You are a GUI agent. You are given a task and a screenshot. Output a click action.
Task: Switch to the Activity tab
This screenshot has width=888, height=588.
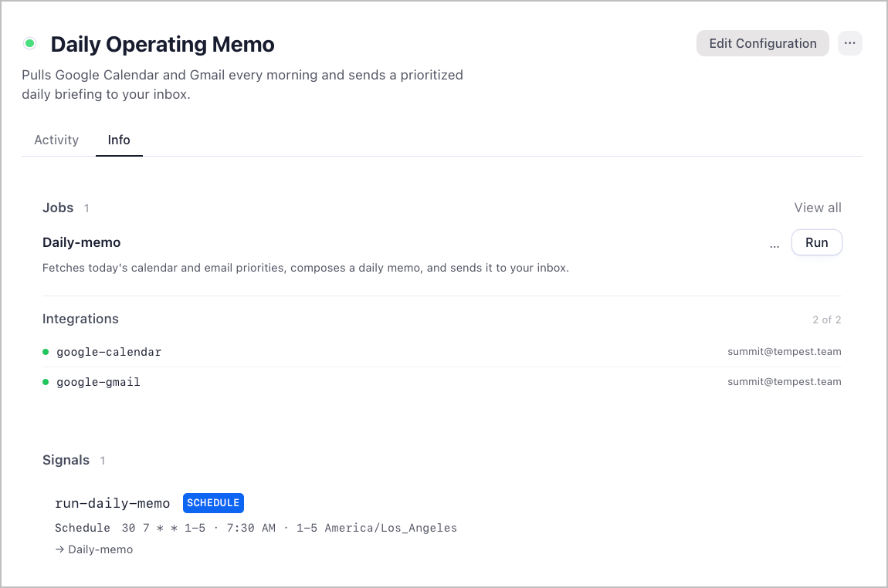tap(56, 140)
